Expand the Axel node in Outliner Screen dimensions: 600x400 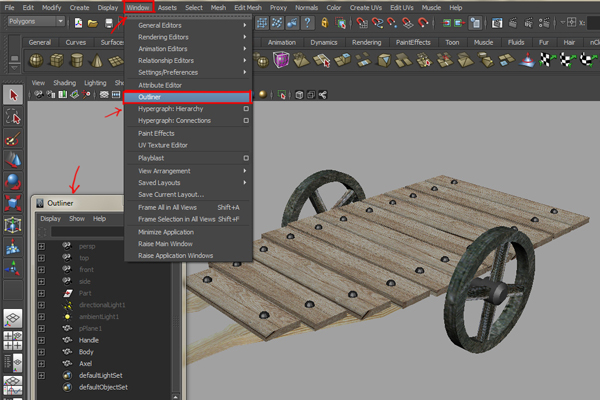[42, 364]
